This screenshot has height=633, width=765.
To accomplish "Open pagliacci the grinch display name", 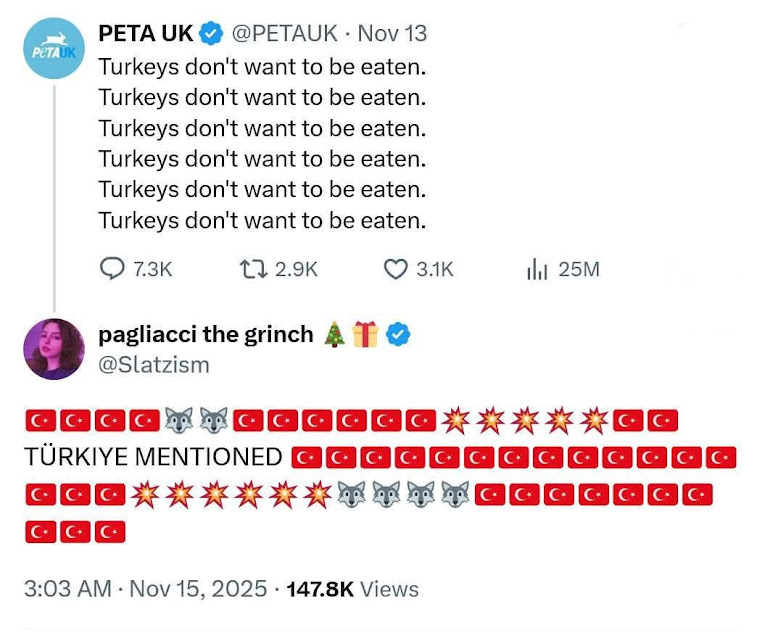I will (x=206, y=335).
